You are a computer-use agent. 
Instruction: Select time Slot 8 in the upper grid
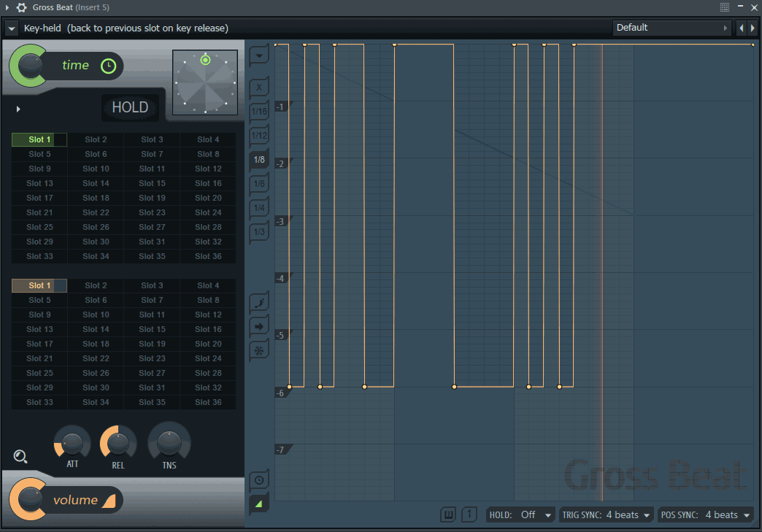click(x=208, y=154)
